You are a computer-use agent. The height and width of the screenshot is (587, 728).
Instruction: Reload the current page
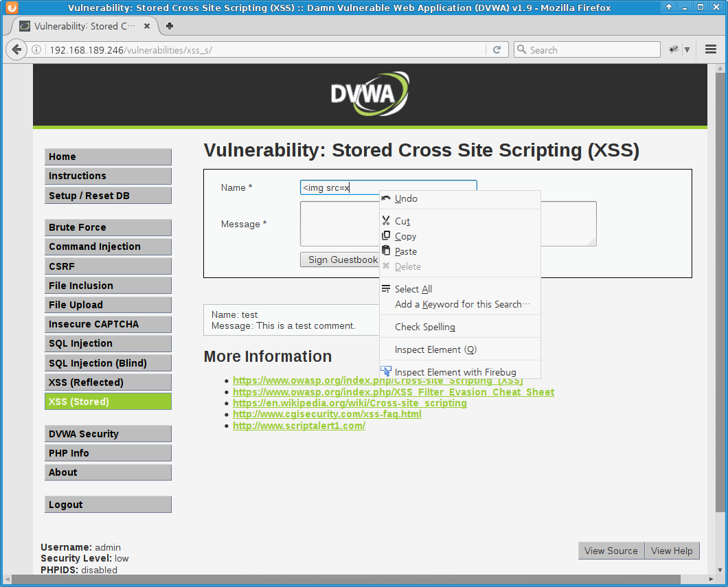[497, 49]
